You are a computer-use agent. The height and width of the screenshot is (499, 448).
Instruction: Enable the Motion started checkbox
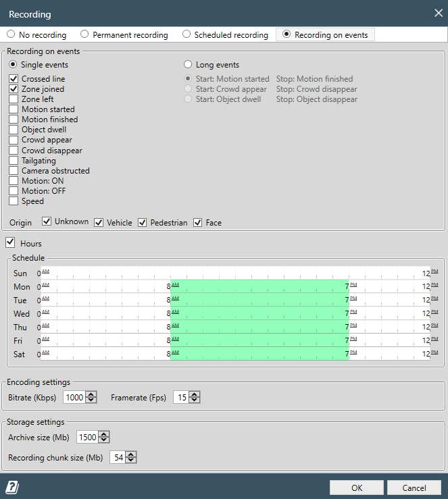(x=14, y=109)
